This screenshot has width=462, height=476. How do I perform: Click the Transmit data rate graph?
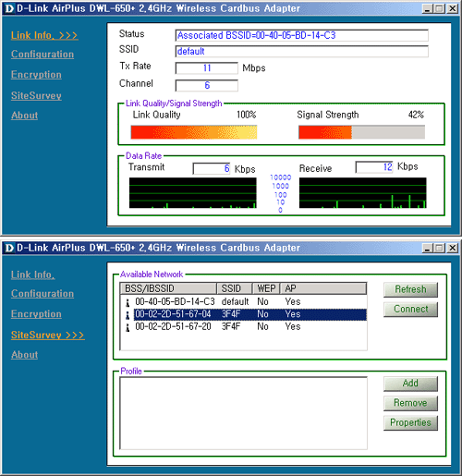193,193
